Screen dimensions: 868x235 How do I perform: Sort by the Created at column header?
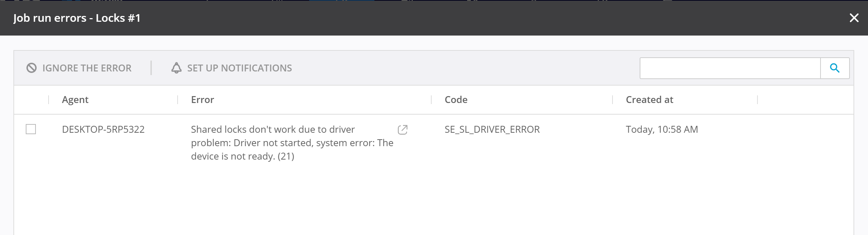pos(649,100)
